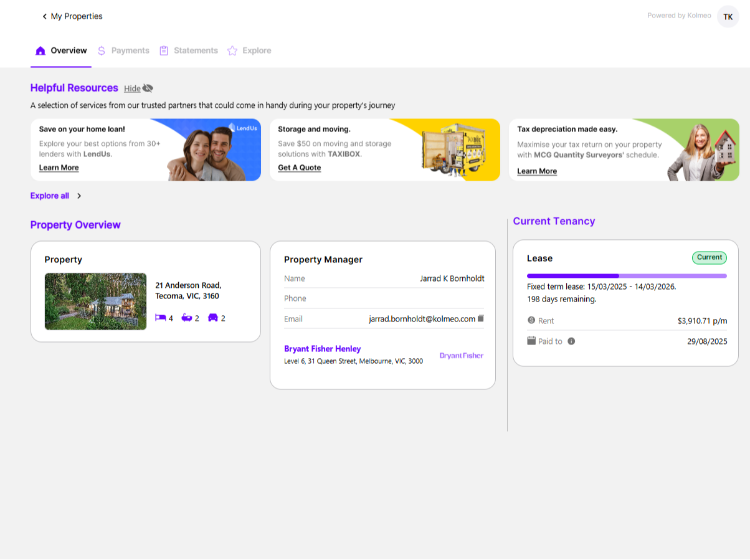Open the Statements tab
Image resolution: width=750 pixels, height=560 pixels.
189,50
